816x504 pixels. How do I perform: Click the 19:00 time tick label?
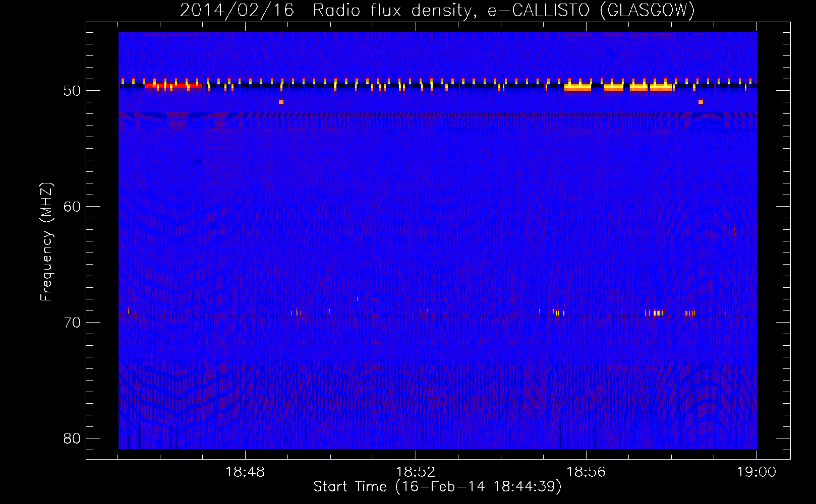[x=756, y=472]
